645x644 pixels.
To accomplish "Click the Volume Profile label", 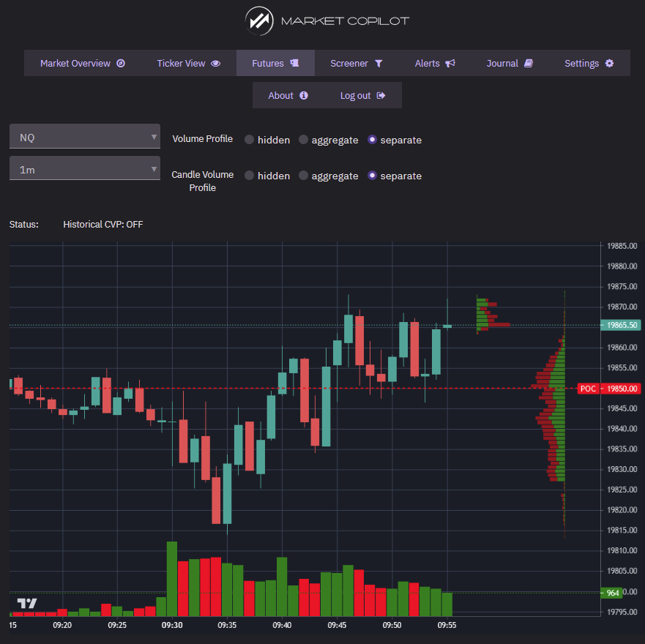I will tap(202, 139).
